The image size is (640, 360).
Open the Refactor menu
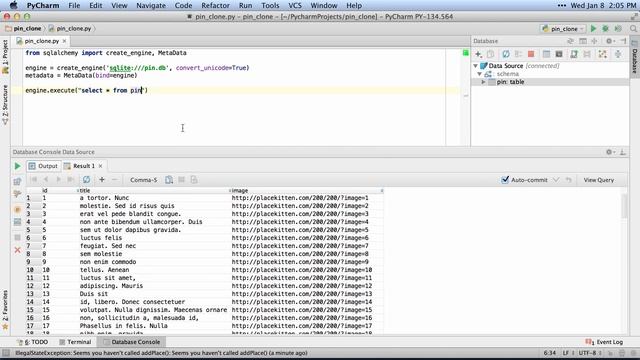[x=215, y=5]
